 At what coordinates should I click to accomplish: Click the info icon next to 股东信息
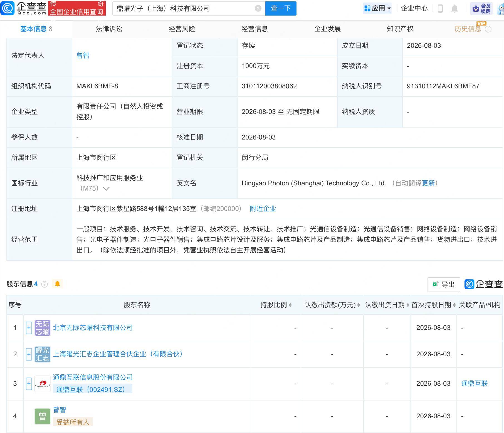click(x=45, y=284)
